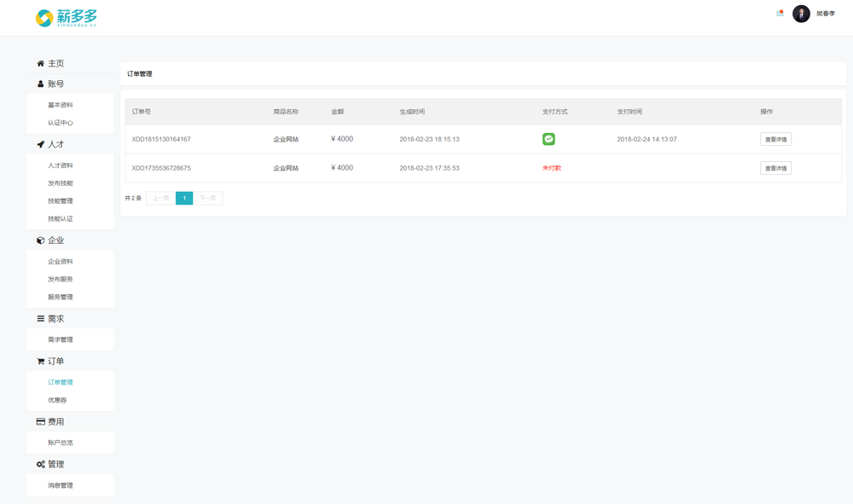Image resolution: width=853 pixels, height=504 pixels.
Task: Click the rocket icon beside 人才
Action: 40,144
